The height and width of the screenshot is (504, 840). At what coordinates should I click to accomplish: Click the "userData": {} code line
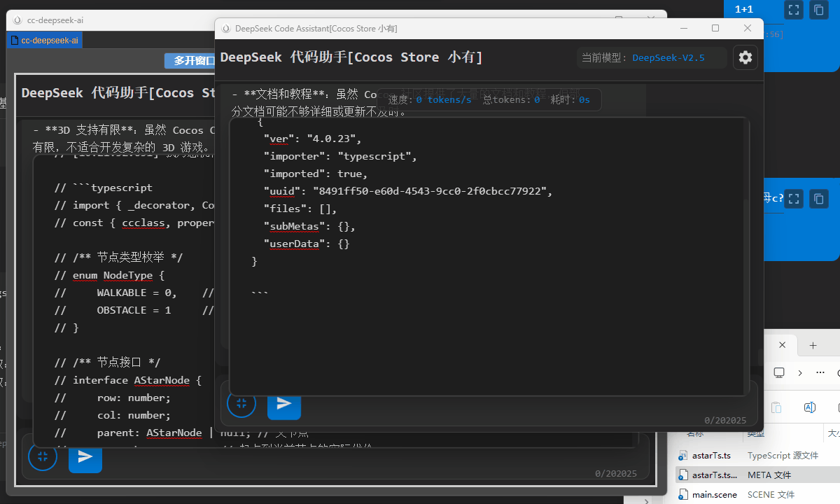coord(307,244)
